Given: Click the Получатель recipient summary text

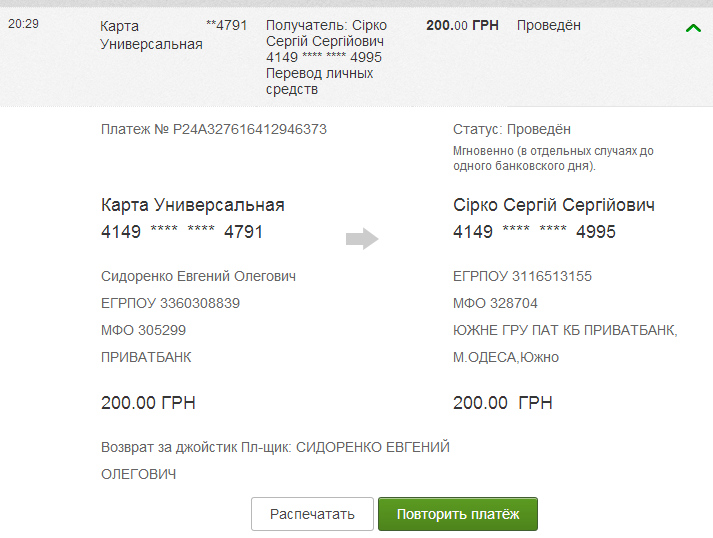Looking at the screenshot, I should [x=325, y=57].
